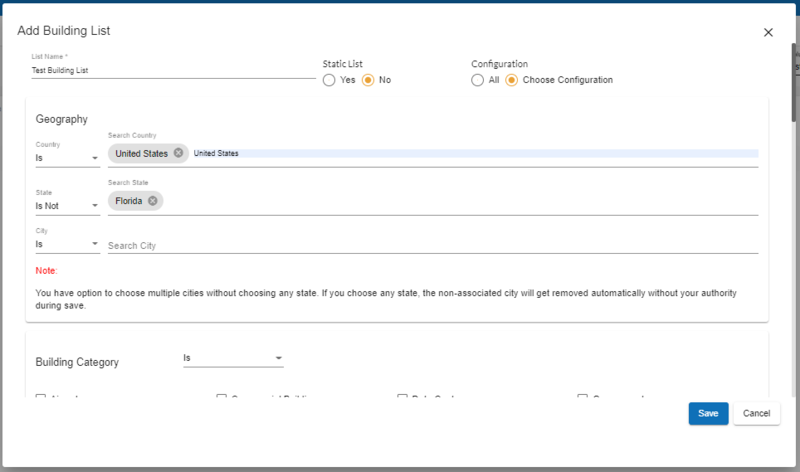Select No for Static List
This screenshot has width=800, height=472.
[368, 80]
